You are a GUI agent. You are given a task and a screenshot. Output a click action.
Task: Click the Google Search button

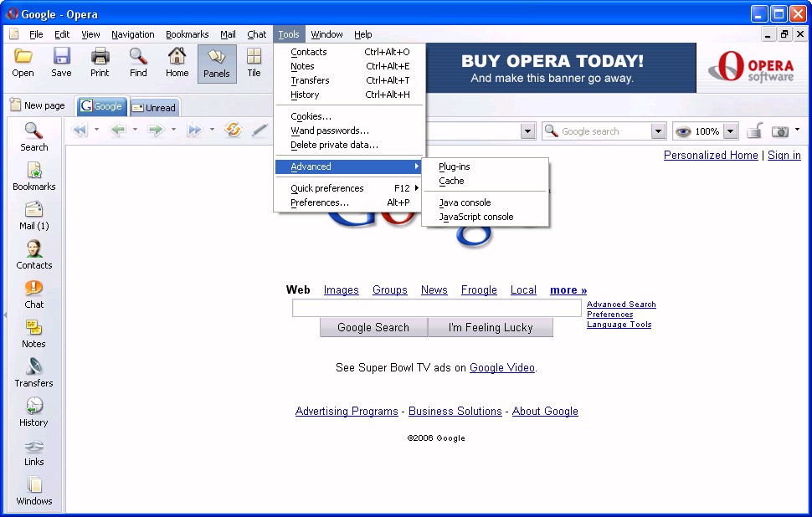tap(373, 328)
